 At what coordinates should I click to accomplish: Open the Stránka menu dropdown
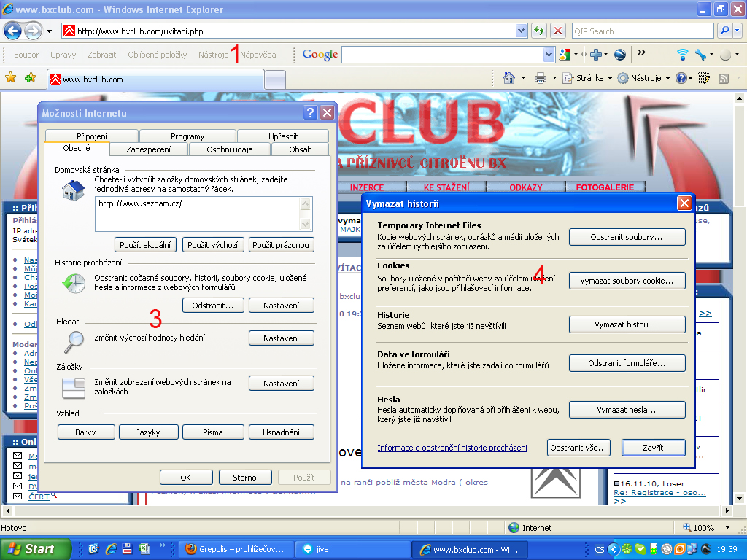click(x=610, y=78)
